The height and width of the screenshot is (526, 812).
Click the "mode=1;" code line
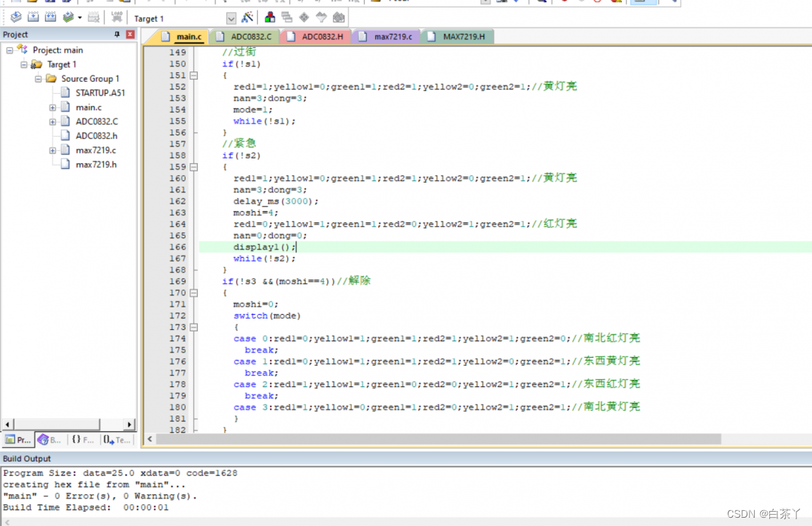click(x=253, y=110)
